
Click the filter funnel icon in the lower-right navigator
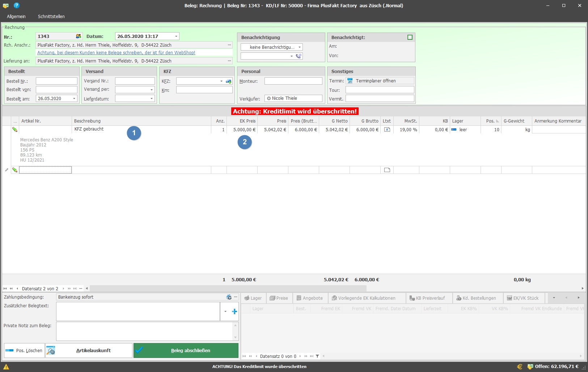[317, 356]
